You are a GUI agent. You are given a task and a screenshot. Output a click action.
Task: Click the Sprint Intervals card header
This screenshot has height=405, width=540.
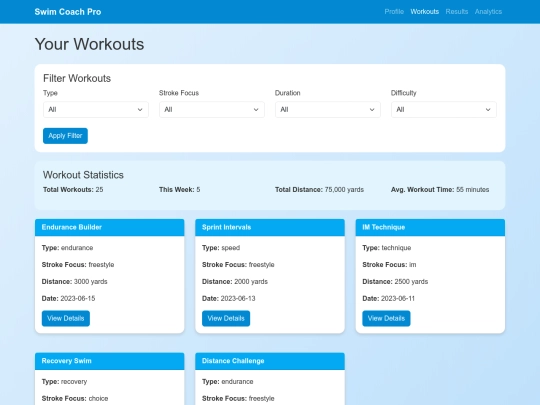click(270, 227)
